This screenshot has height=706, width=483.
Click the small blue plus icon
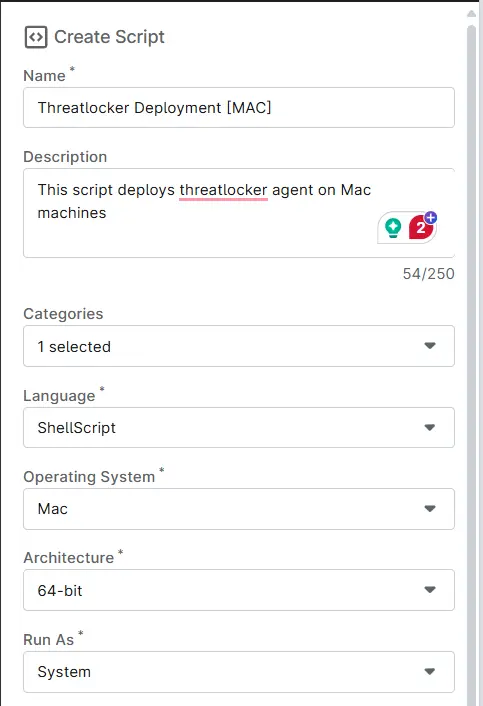[431, 218]
